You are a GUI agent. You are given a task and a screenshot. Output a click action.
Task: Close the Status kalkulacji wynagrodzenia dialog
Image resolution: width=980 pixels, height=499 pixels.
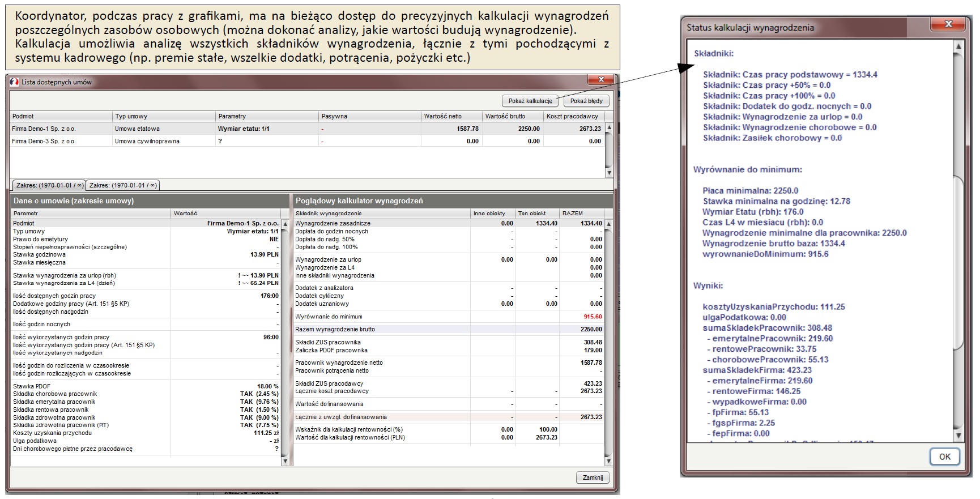tap(948, 24)
